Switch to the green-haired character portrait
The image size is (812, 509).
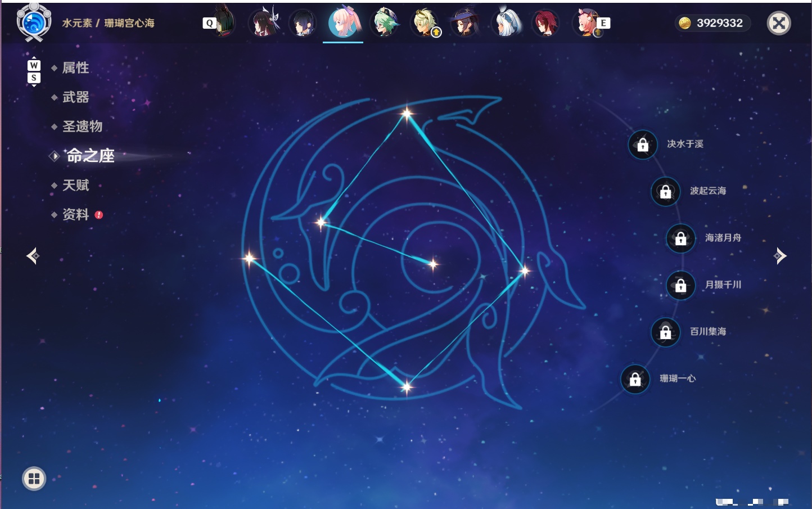[x=385, y=22]
